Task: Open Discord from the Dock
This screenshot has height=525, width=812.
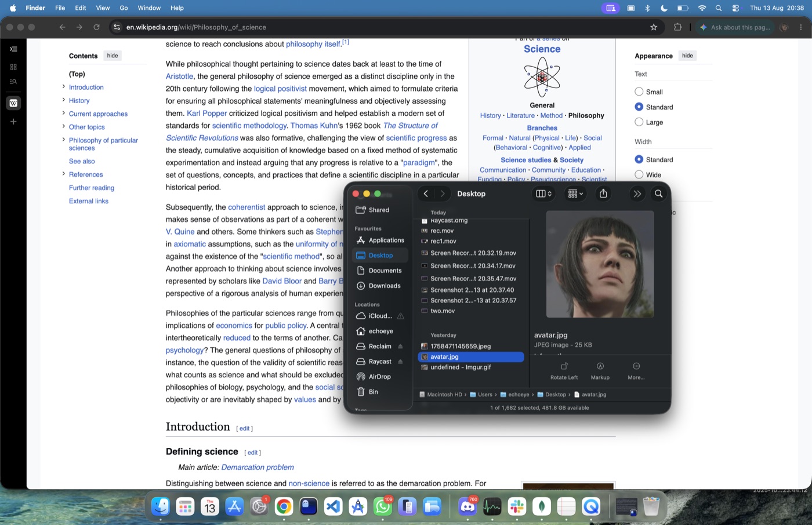Action: pyautogui.click(x=467, y=507)
